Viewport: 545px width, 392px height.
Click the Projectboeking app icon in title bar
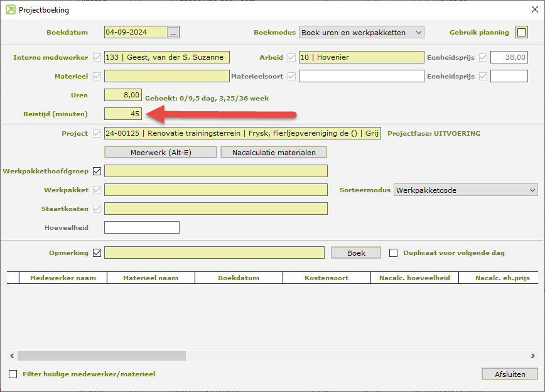coord(10,10)
